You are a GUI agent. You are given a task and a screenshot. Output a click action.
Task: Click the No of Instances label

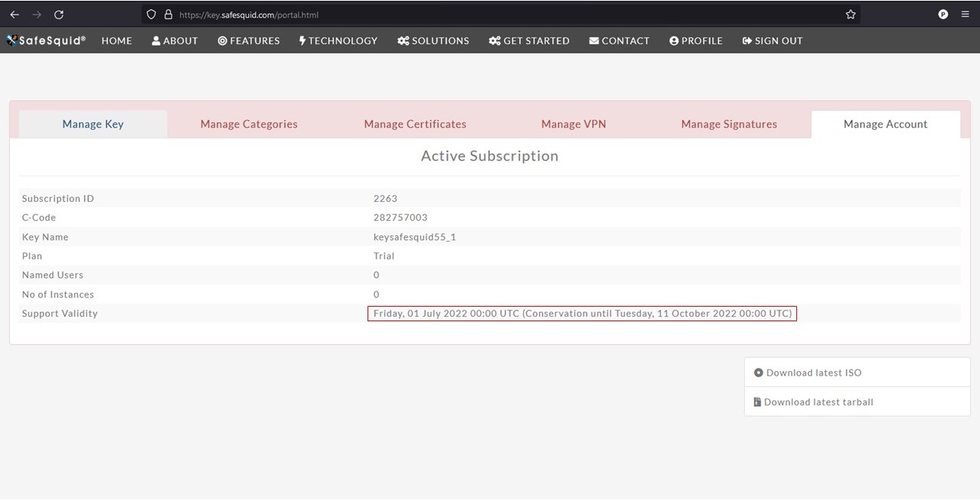(58, 294)
